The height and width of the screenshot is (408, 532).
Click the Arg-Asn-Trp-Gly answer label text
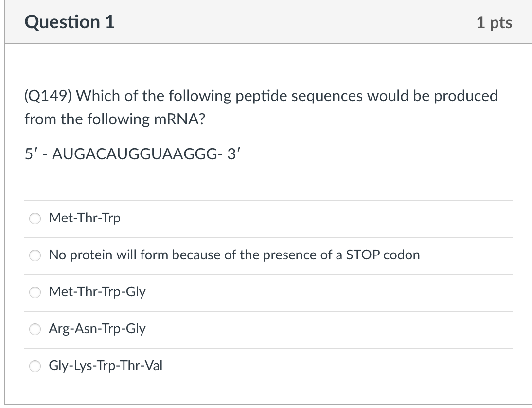(97, 329)
